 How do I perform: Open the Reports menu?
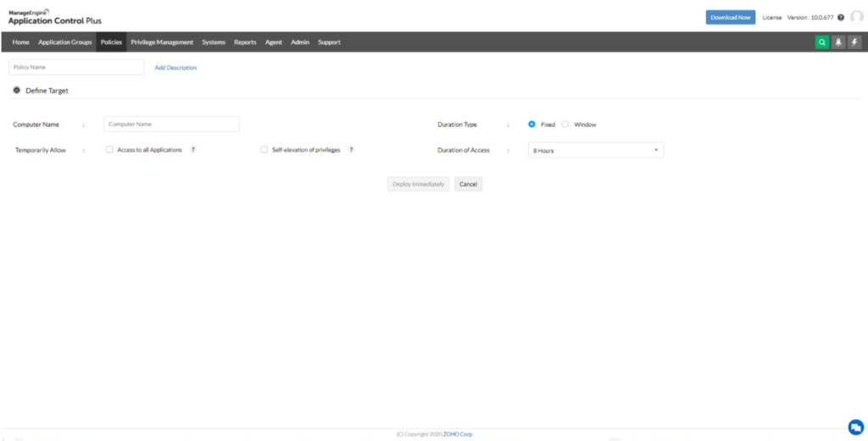click(x=245, y=42)
